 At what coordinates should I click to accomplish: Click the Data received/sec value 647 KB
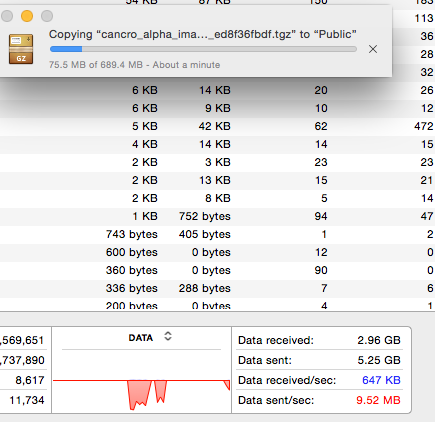(x=381, y=380)
